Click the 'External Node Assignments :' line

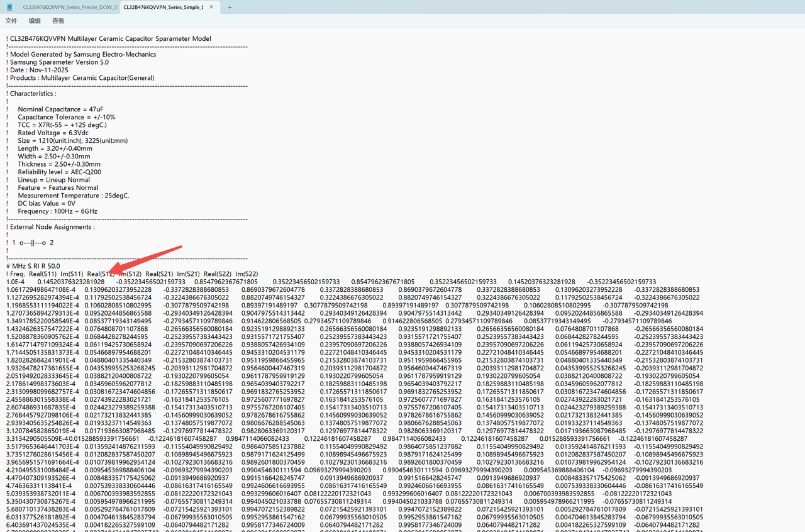tap(50, 227)
